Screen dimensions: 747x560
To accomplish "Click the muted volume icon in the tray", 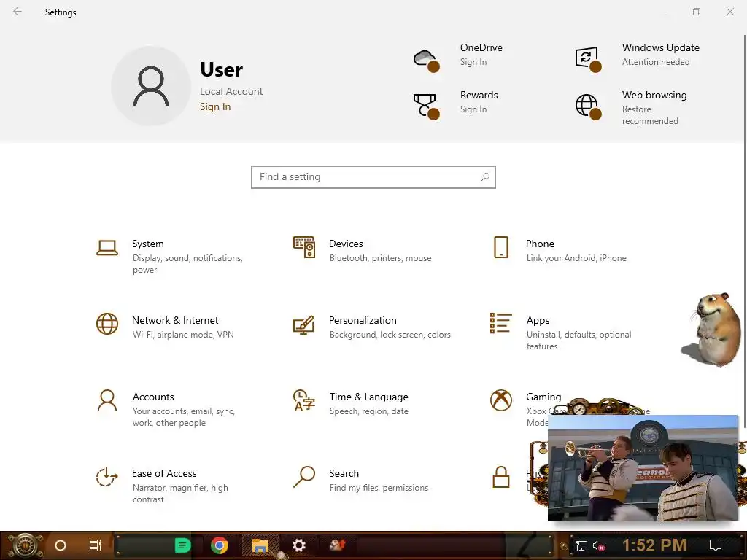I will 599,545.
